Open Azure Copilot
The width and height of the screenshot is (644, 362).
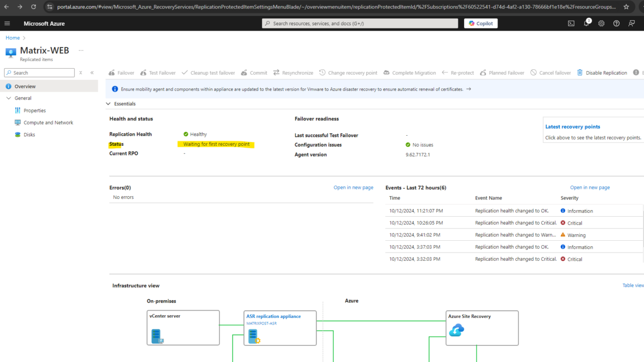click(480, 23)
